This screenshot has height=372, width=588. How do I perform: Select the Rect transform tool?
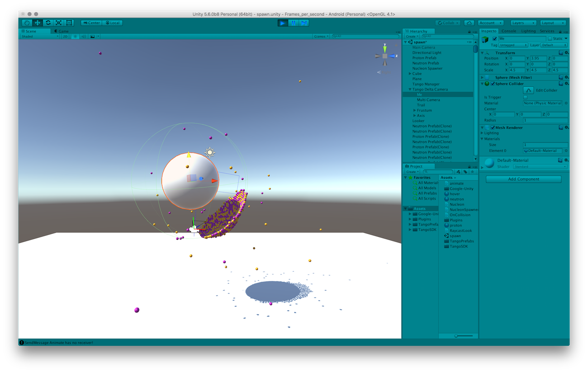69,23
